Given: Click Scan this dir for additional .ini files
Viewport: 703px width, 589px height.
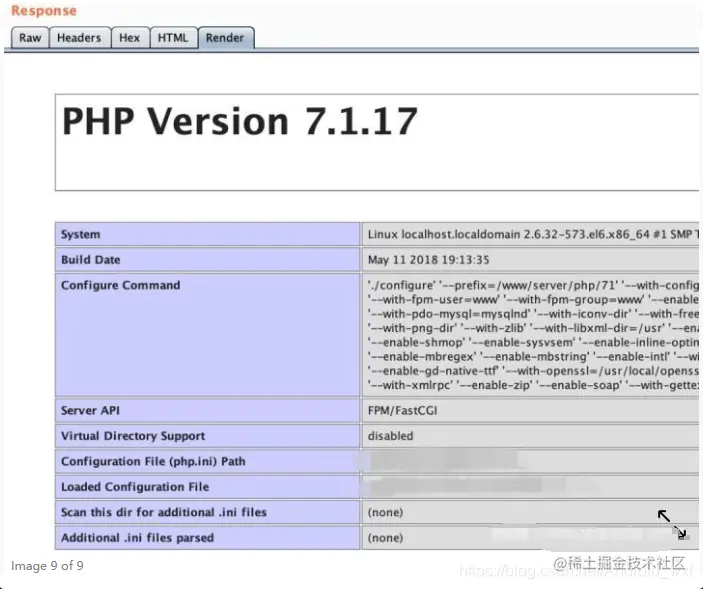Looking at the screenshot, I should [x=164, y=512].
